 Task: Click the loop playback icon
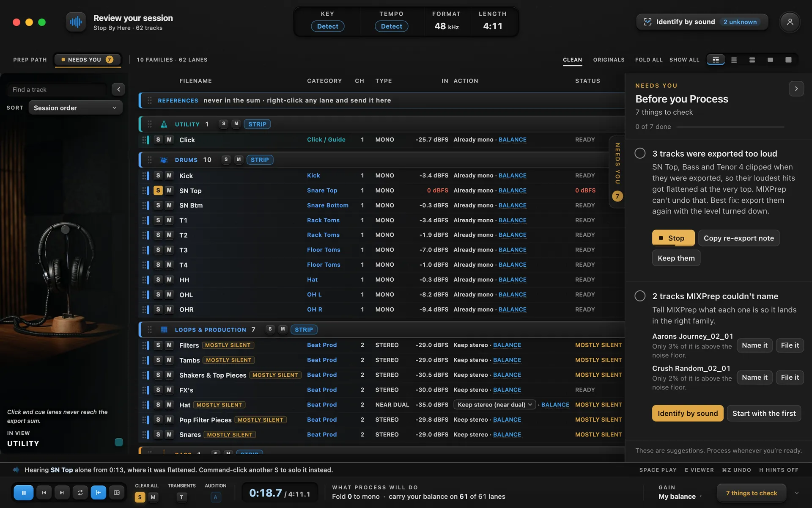pyautogui.click(x=80, y=492)
